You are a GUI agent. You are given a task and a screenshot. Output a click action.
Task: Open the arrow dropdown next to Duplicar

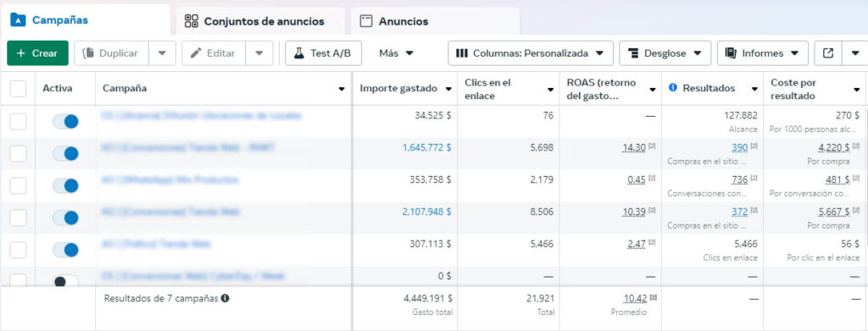pyautogui.click(x=162, y=53)
